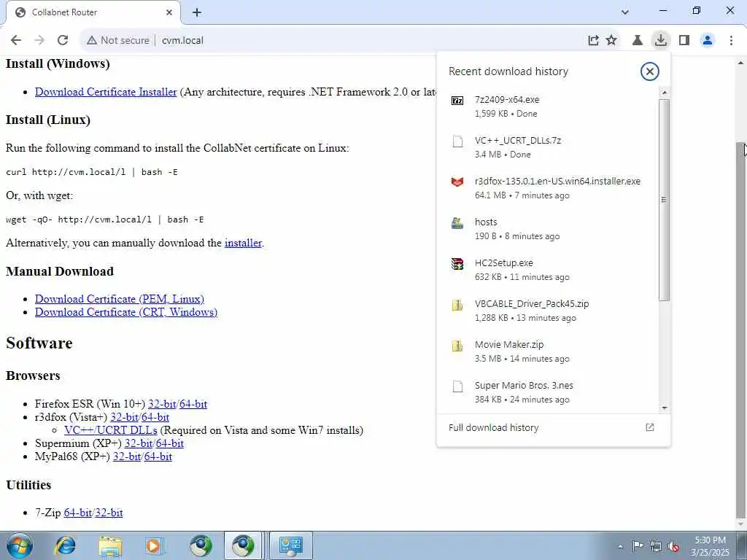Image resolution: width=747 pixels, height=560 pixels.
Task: Download MyPal68 64-bit
Action: 158,456
